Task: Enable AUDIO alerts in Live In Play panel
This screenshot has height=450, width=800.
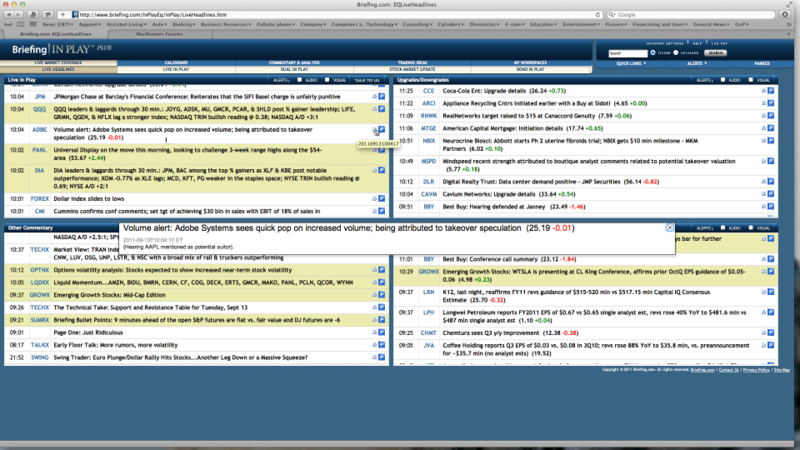Action: point(299,80)
